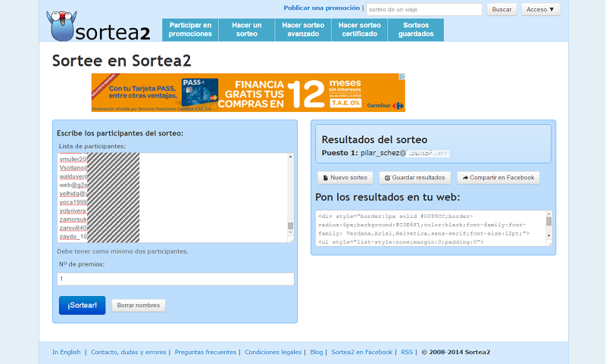Open the Preguntas frecuentes footer link

coord(206,352)
